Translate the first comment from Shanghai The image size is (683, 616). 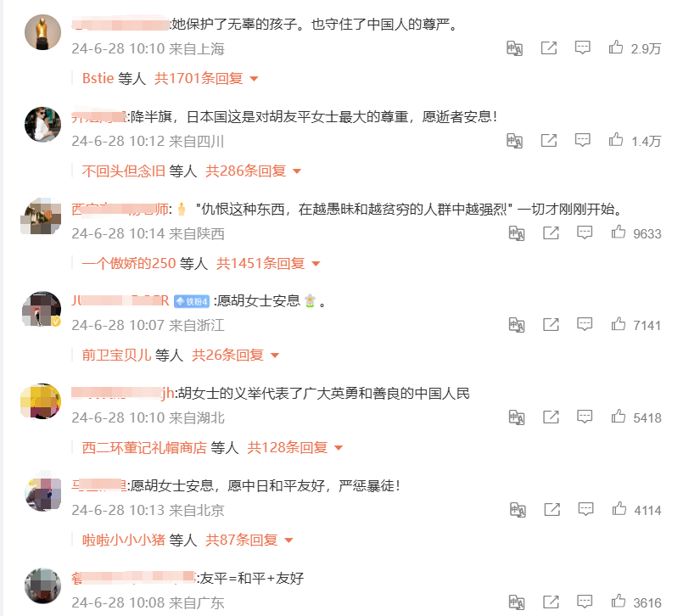tap(514, 48)
